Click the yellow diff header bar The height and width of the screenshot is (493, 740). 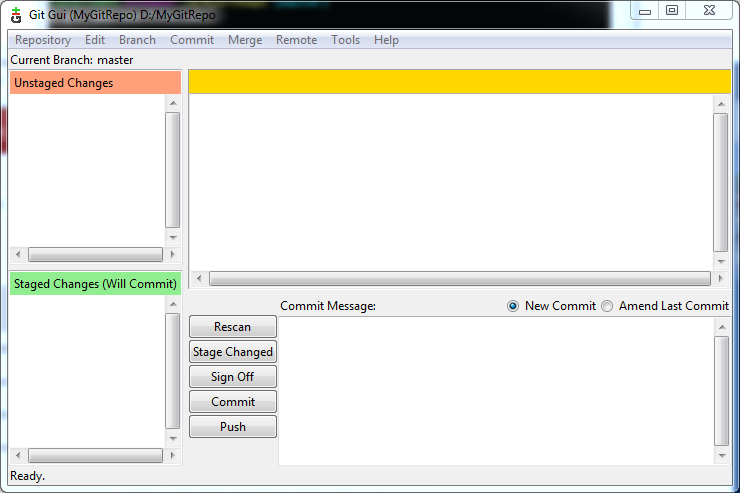click(x=460, y=81)
